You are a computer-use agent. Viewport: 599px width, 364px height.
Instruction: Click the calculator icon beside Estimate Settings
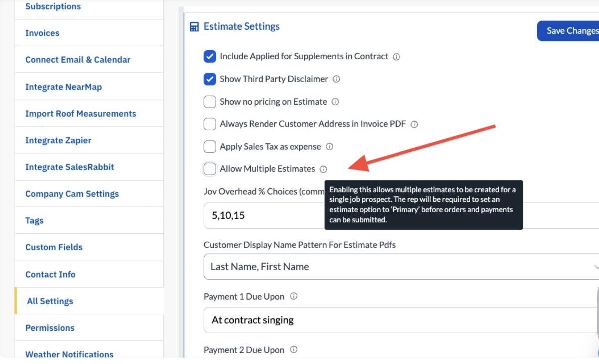pos(194,27)
